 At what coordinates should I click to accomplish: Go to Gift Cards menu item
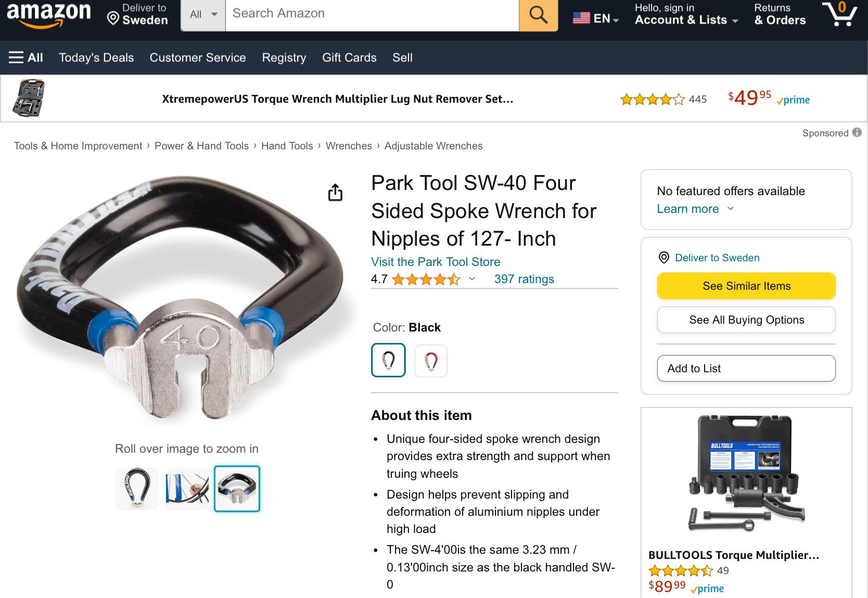point(349,58)
